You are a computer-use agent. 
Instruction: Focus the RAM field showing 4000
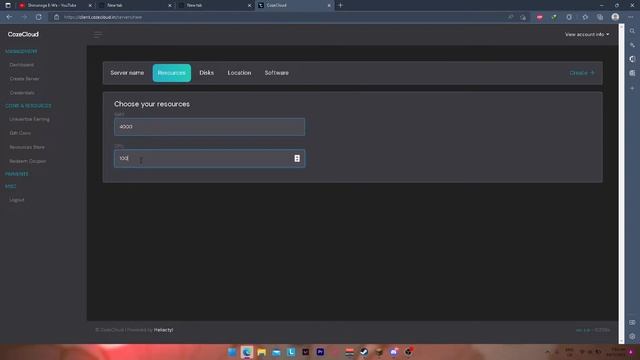(x=209, y=127)
